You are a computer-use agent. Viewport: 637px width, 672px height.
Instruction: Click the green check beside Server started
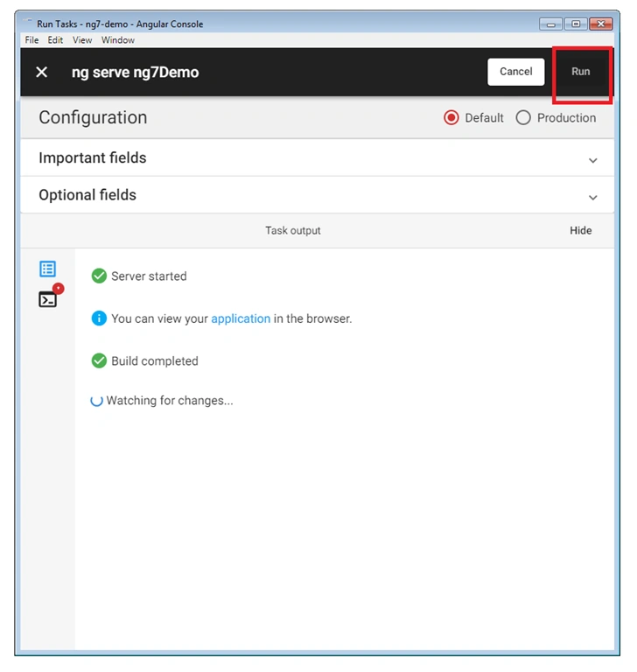(x=99, y=276)
